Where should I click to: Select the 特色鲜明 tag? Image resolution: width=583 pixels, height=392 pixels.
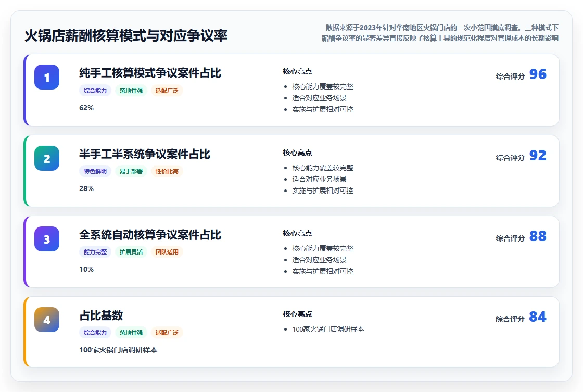click(95, 171)
